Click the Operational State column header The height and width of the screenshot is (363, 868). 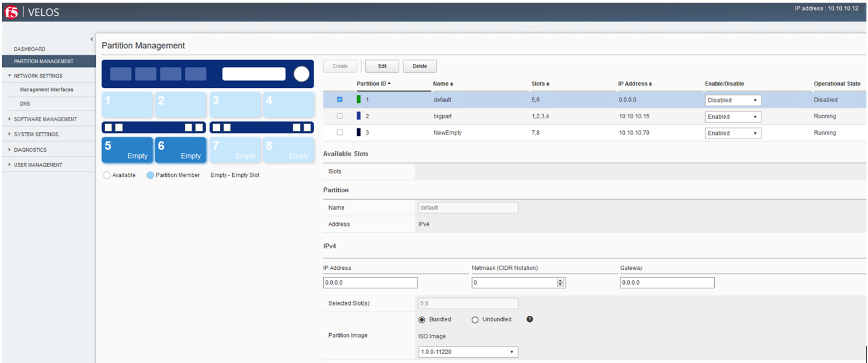[837, 84]
